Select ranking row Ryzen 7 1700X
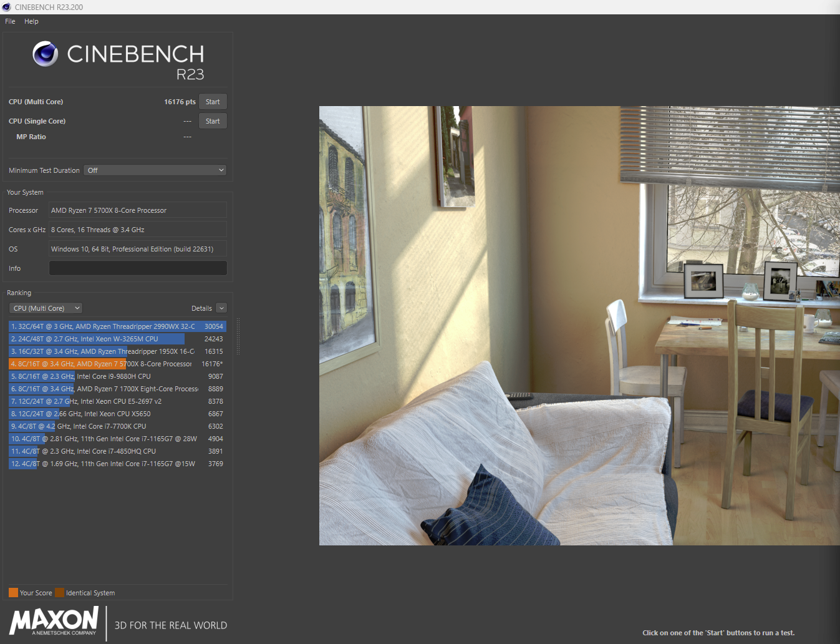Screen dimensions: 840x644 pos(117,389)
